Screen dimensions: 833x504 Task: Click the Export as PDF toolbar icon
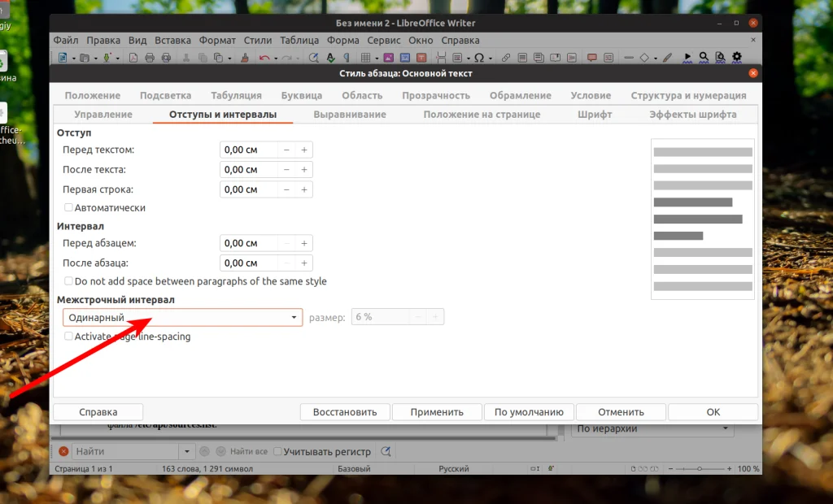tap(133, 58)
